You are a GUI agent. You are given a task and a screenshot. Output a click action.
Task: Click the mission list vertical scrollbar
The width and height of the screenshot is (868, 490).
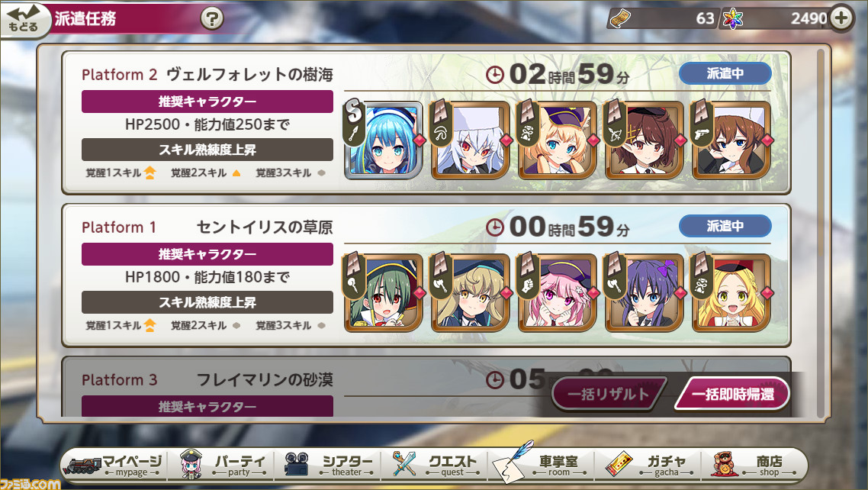point(821,233)
